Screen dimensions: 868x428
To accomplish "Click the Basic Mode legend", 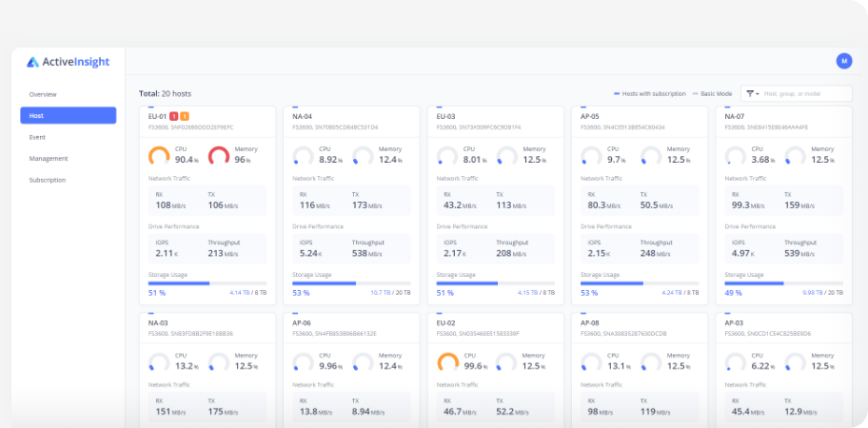I will pos(713,94).
